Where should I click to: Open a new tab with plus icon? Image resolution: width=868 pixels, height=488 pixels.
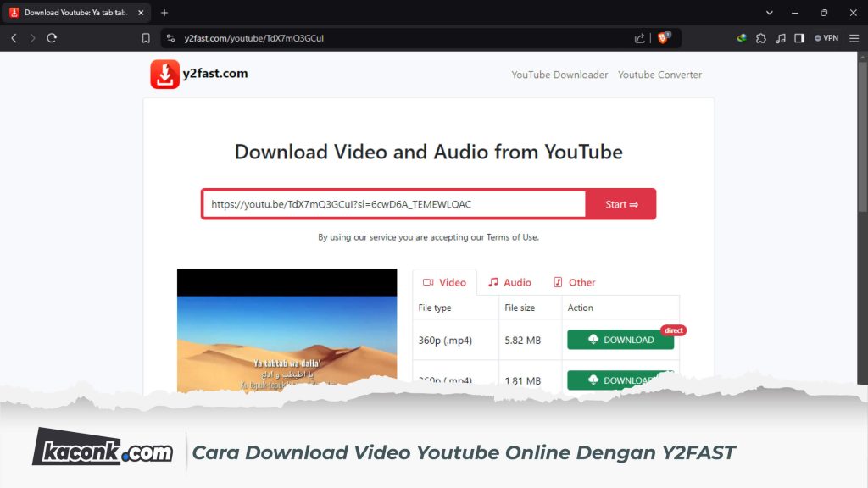click(164, 12)
